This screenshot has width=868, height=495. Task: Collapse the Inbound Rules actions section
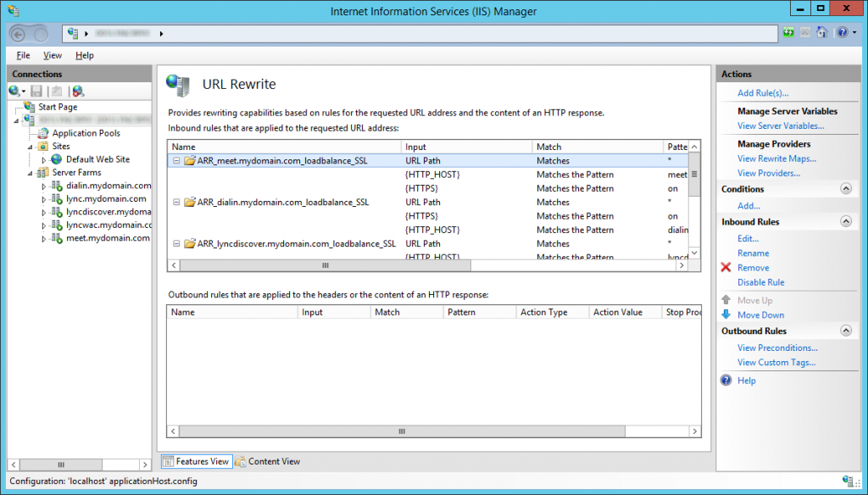point(845,221)
